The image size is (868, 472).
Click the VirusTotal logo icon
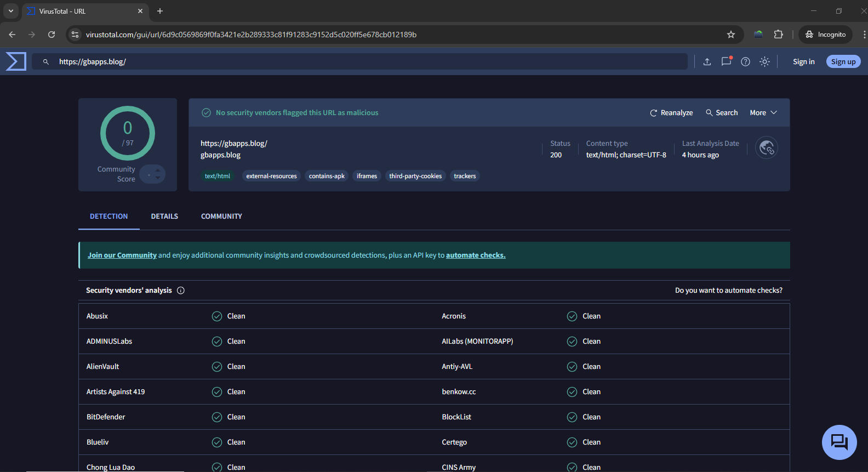pyautogui.click(x=16, y=61)
